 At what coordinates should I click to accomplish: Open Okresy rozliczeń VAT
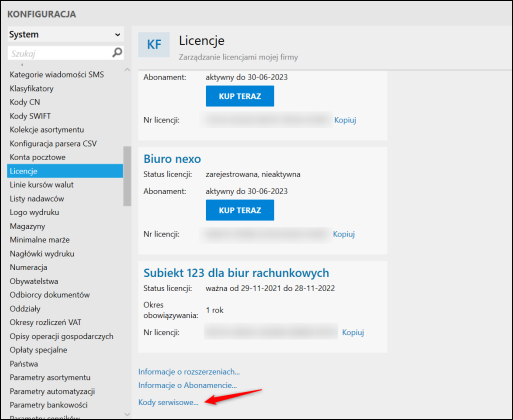point(45,322)
